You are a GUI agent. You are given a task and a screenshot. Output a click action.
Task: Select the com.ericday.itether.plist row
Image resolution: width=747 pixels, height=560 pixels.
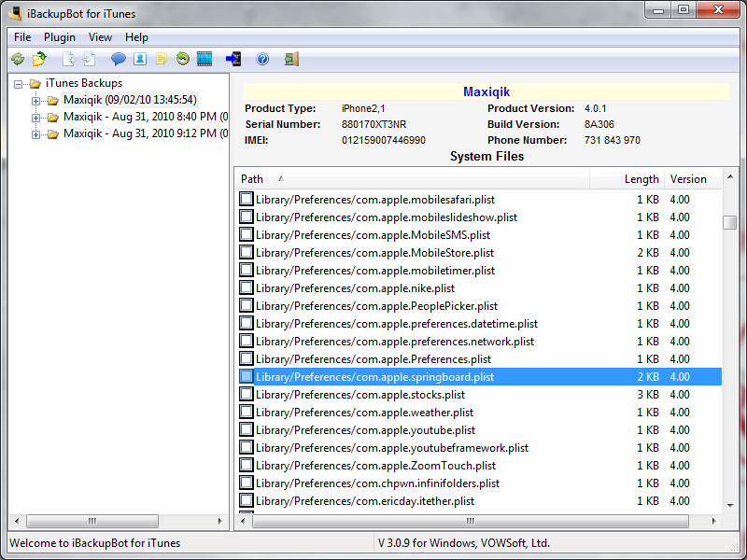coord(479,501)
